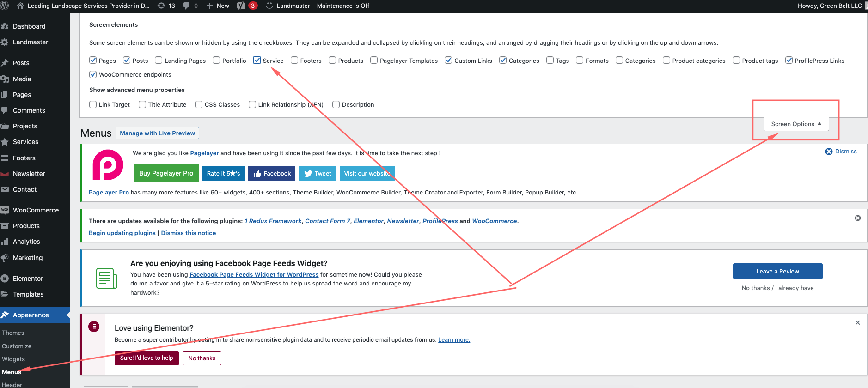868x388 pixels.
Task: Enable the Product tags checkbox
Action: click(x=736, y=60)
